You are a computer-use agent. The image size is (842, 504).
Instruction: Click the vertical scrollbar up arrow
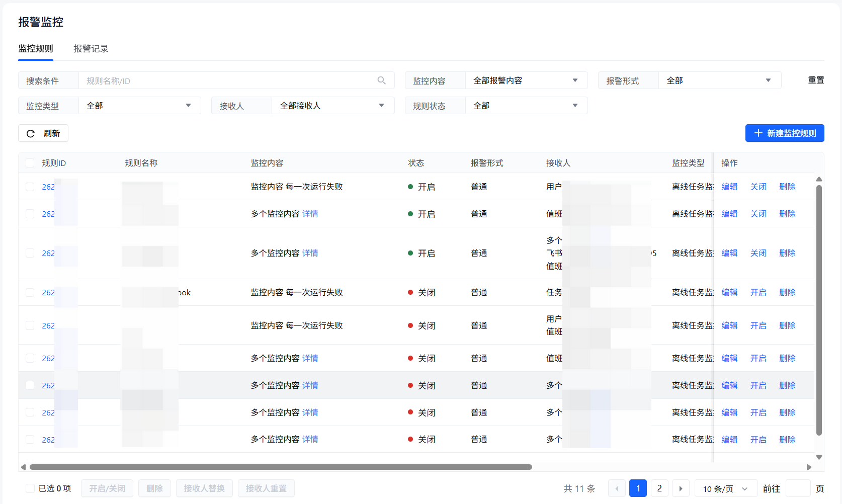819,179
